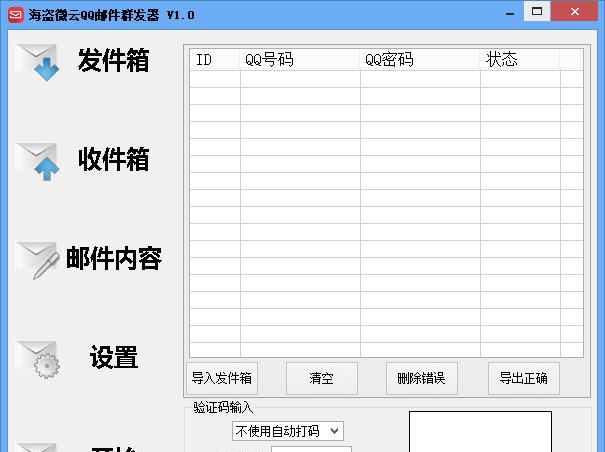
Task: Click the QQ密码 column header
Action: [420, 59]
